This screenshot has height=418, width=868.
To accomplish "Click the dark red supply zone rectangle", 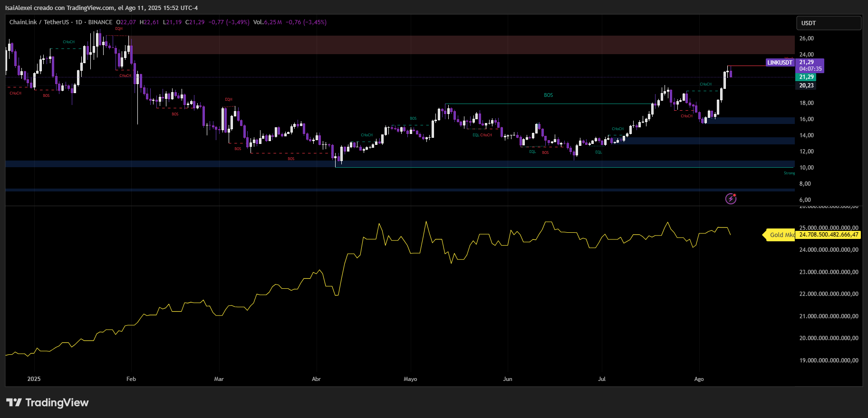I will point(428,45).
